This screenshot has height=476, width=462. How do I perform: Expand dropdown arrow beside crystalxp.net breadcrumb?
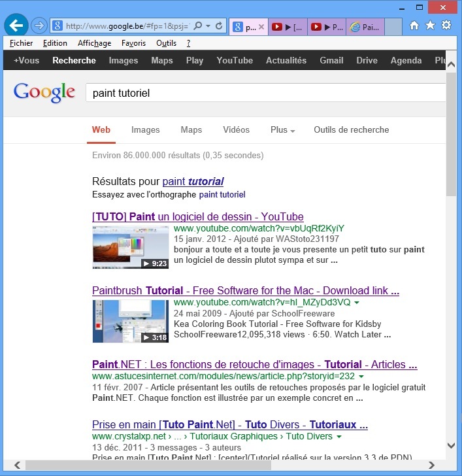[x=339, y=437]
